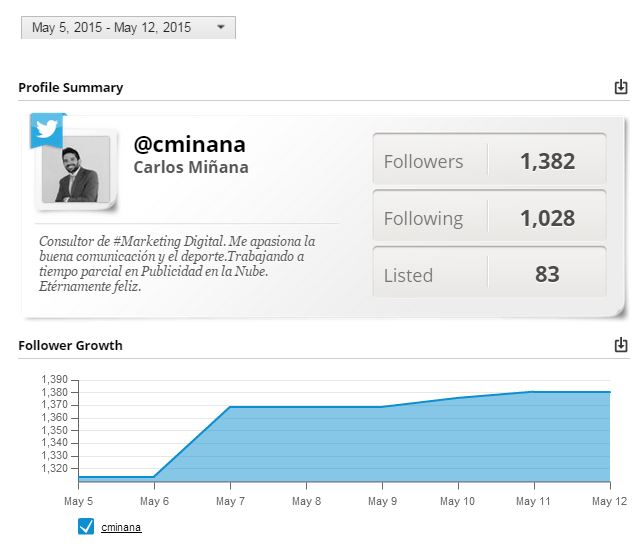Click the date range dropdown arrow

[221, 27]
